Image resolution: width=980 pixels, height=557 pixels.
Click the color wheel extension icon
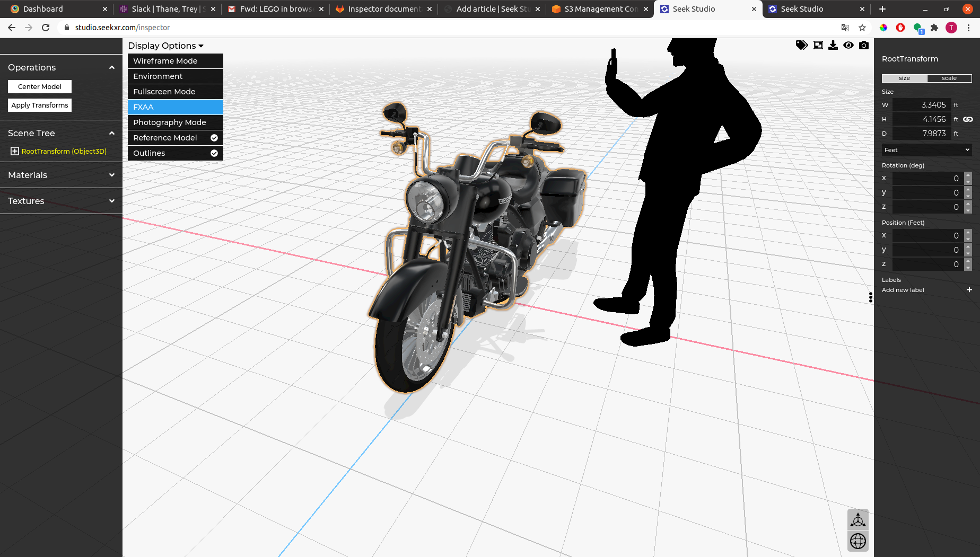point(883,28)
